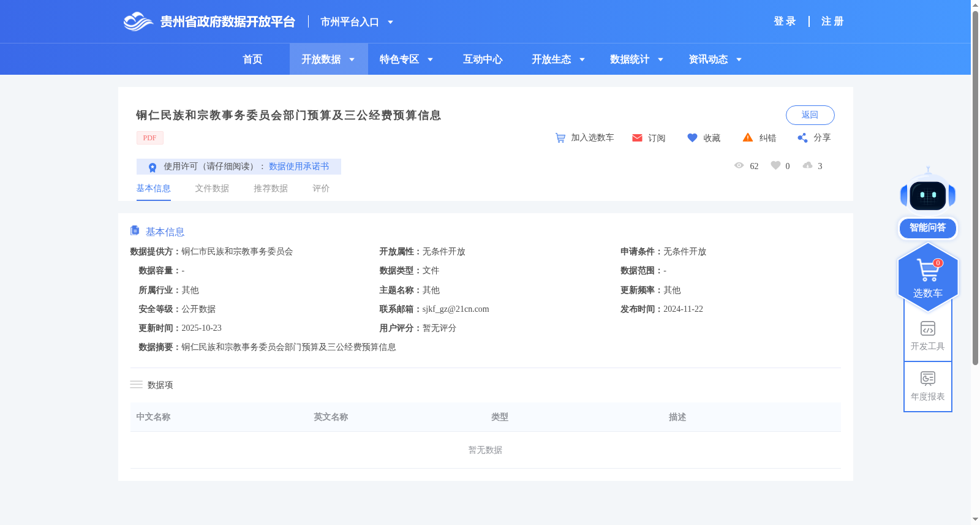This screenshot has width=980, height=525.
Task: Click the 加入选数车 text
Action: click(592, 138)
